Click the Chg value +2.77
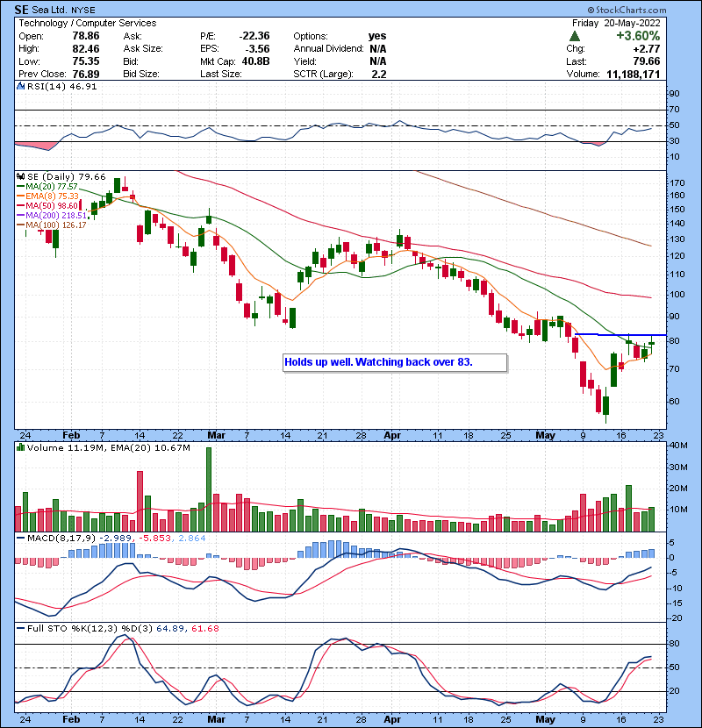 (x=646, y=49)
